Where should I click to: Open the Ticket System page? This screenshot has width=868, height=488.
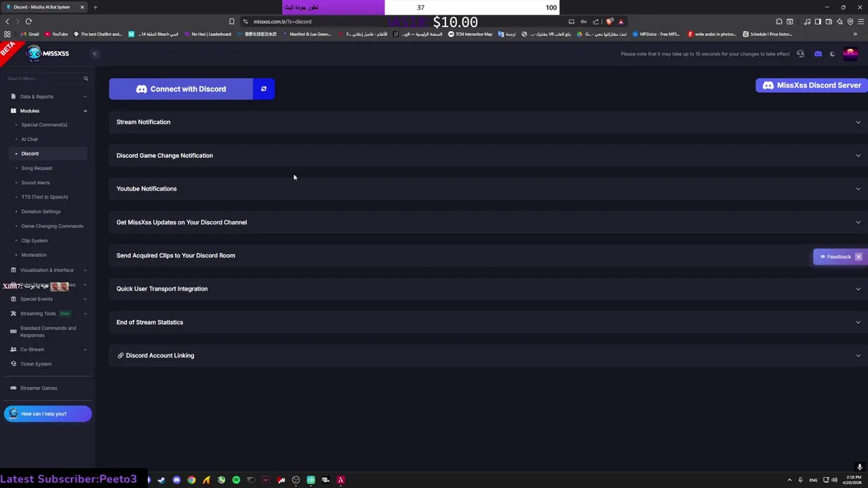[x=36, y=364]
